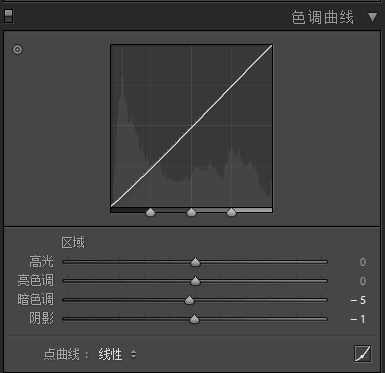Click the 高光 slider handle

pyautogui.click(x=195, y=262)
